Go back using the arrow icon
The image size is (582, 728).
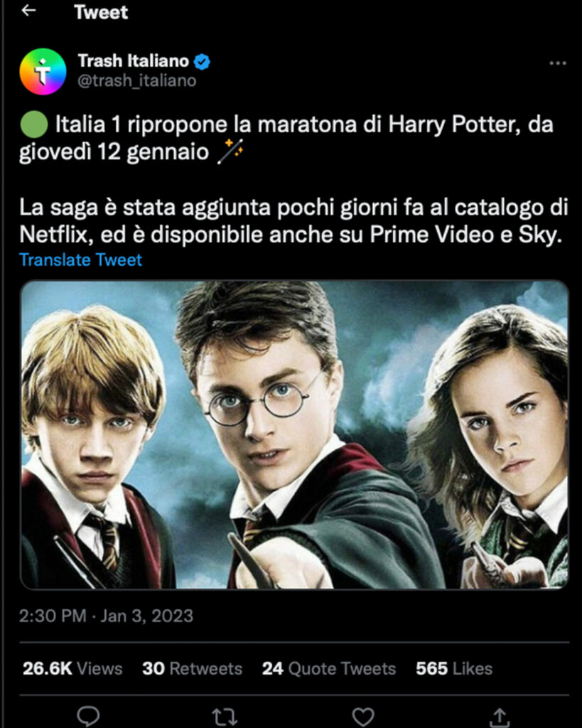pos(28,11)
